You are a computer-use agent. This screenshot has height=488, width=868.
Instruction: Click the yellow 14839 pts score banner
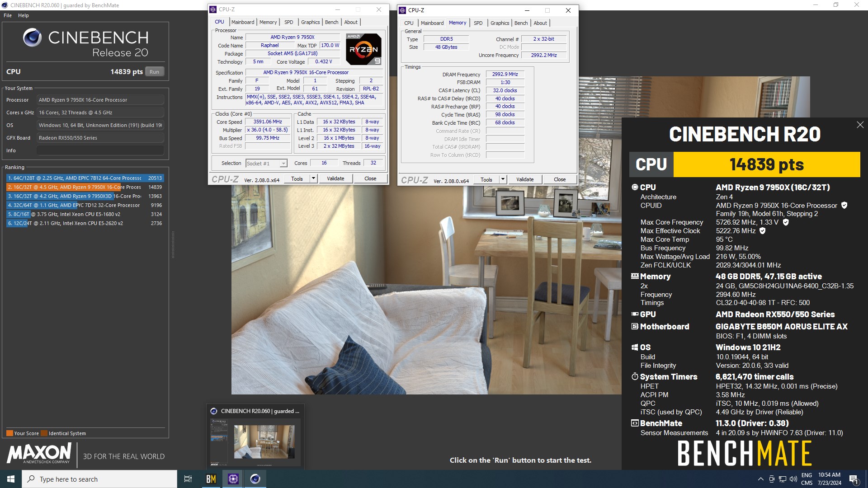pos(766,164)
